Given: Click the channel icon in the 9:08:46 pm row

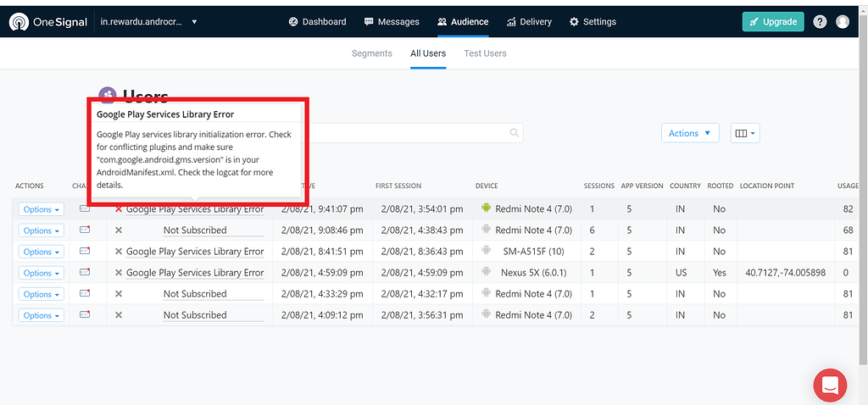Looking at the screenshot, I should point(85,230).
